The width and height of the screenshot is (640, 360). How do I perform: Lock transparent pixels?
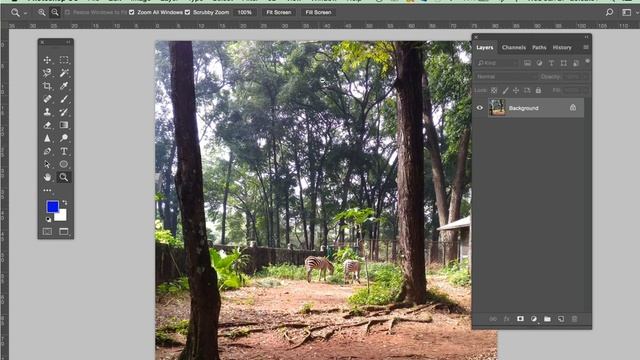494,90
